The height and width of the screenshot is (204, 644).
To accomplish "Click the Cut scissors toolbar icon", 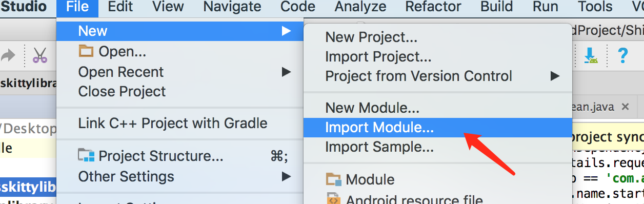I will (40, 55).
